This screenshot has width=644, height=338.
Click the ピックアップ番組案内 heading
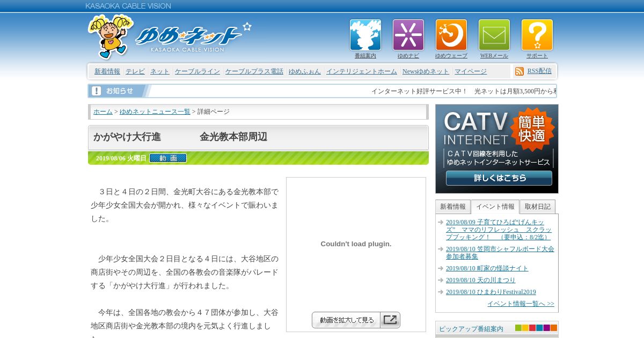coord(471,329)
